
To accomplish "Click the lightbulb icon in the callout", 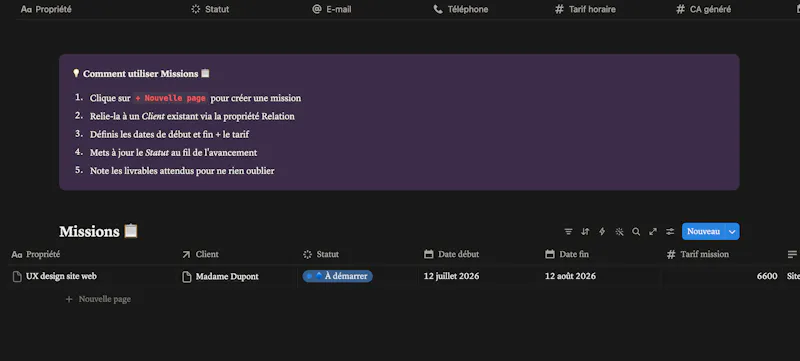I will (76, 73).
